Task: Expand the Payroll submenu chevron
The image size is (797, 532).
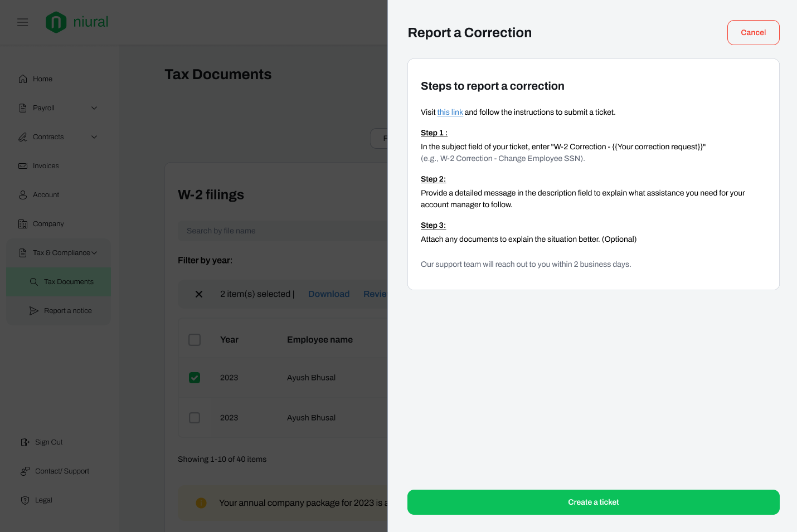Action: pos(94,108)
